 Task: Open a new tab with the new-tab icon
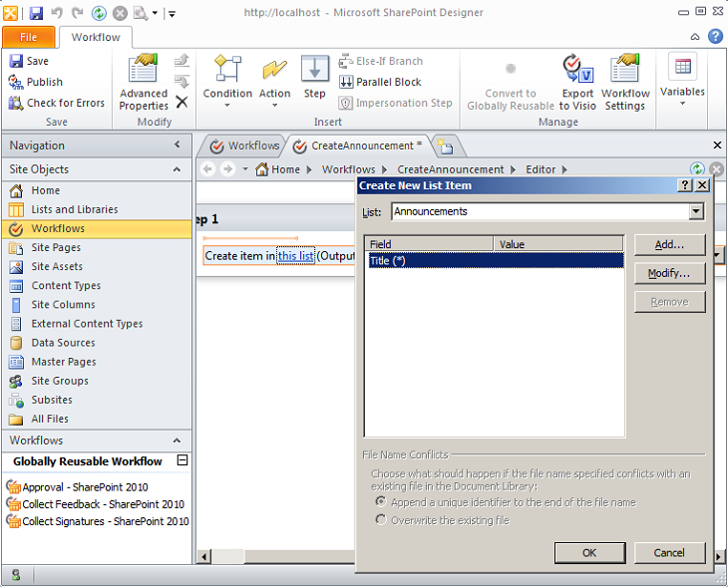(x=445, y=147)
